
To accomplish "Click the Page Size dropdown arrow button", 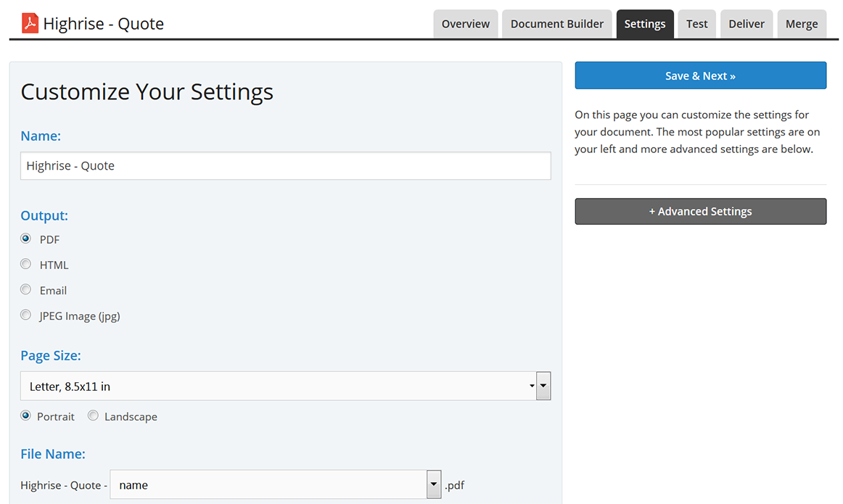I will coord(543,387).
